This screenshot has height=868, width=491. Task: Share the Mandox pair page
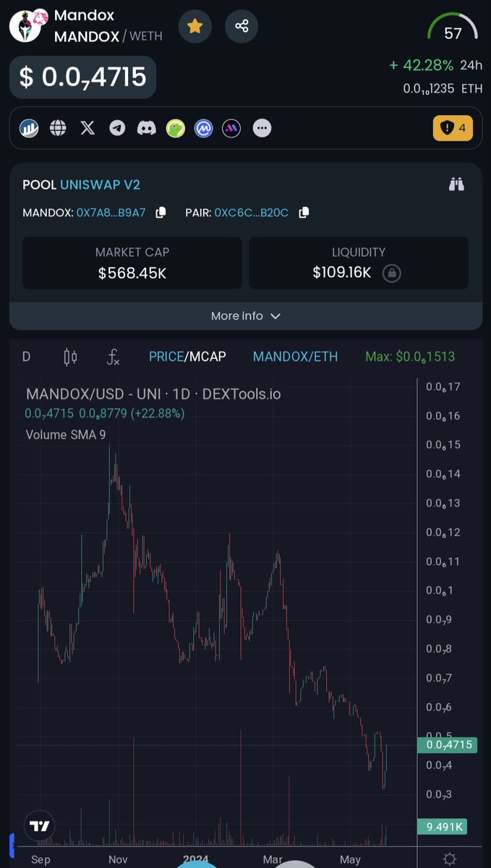click(242, 27)
